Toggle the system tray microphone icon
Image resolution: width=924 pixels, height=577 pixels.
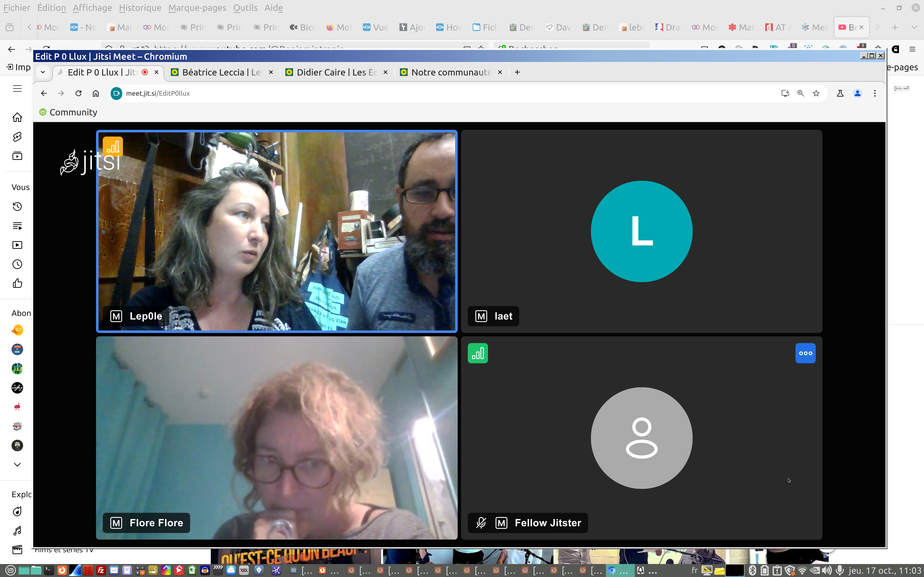click(839, 570)
